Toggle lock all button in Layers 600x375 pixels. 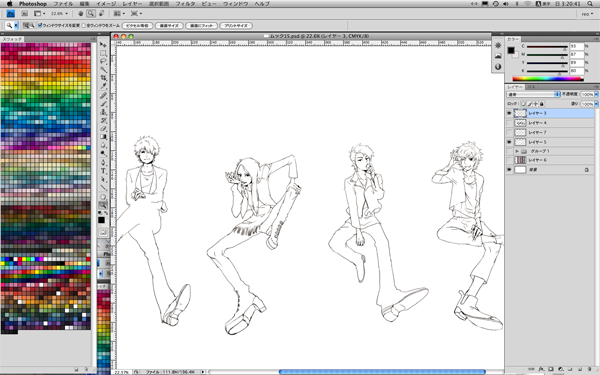point(542,104)
